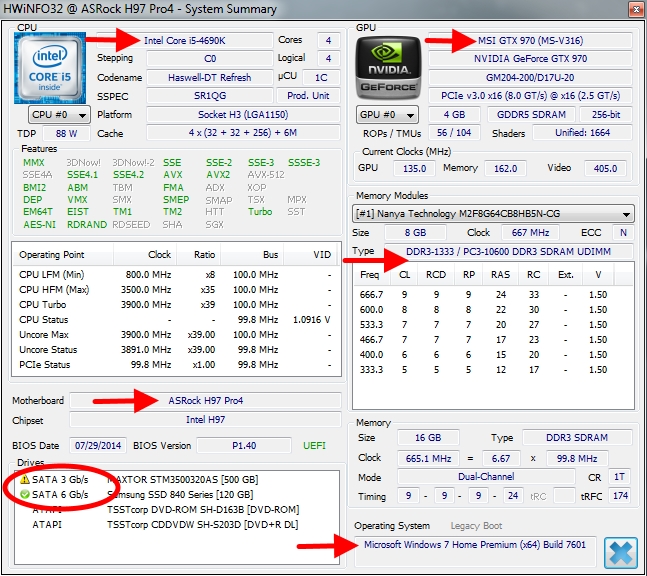
Task: Select the 600.0 frequency timing row
Action: (493, 309)
